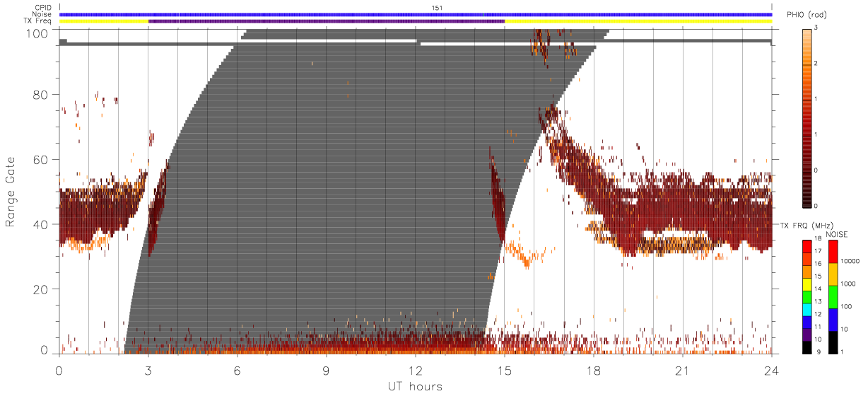Click the x-axis tick label 3 hours
The image size is (868, 401).
(148, 370)
